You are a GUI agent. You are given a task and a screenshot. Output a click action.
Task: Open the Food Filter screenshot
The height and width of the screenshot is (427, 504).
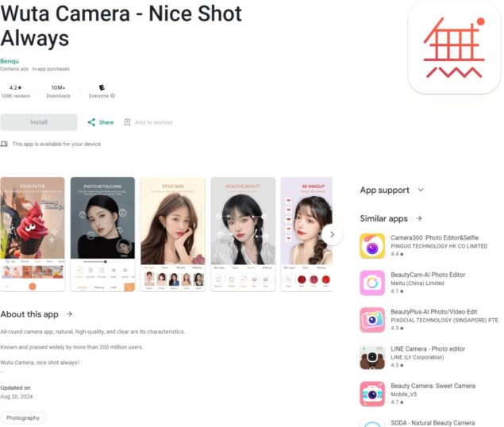33,234
